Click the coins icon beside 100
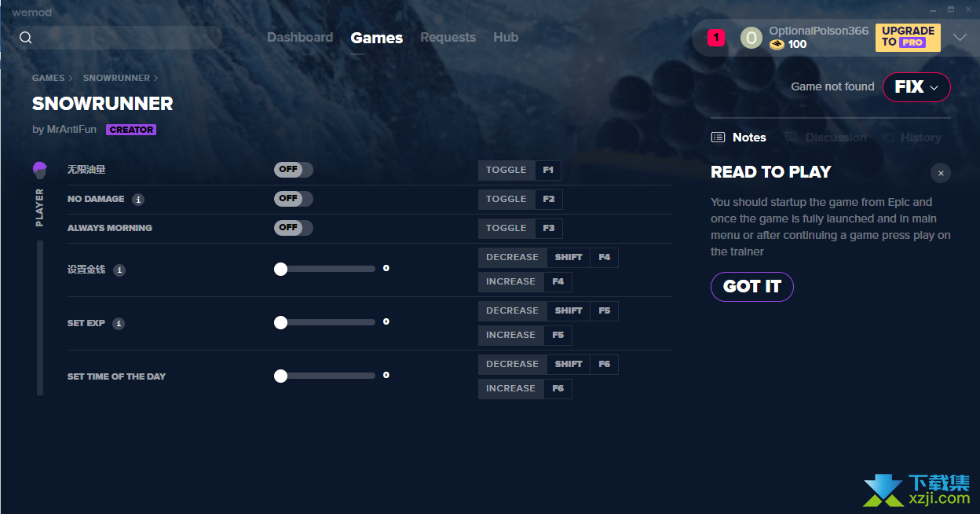Screen dimensions: 980x514 tap(777, 45)
